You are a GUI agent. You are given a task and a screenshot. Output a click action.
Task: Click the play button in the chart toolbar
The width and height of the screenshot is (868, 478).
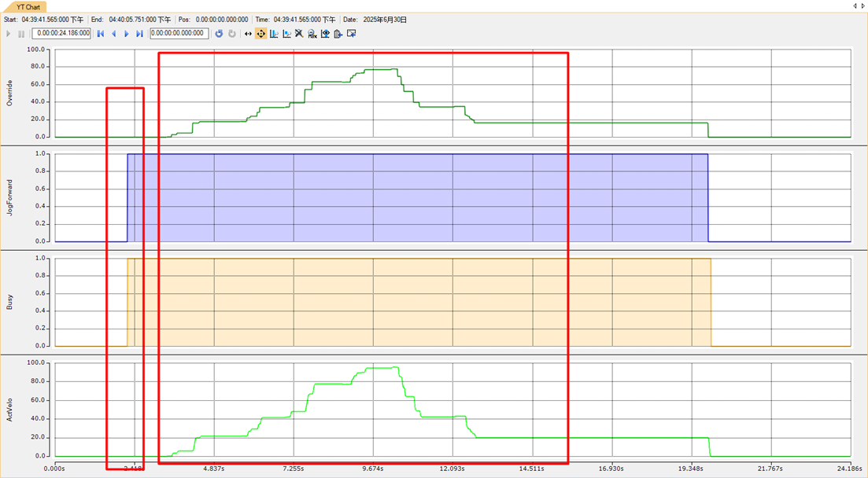[x=8, y=34]
